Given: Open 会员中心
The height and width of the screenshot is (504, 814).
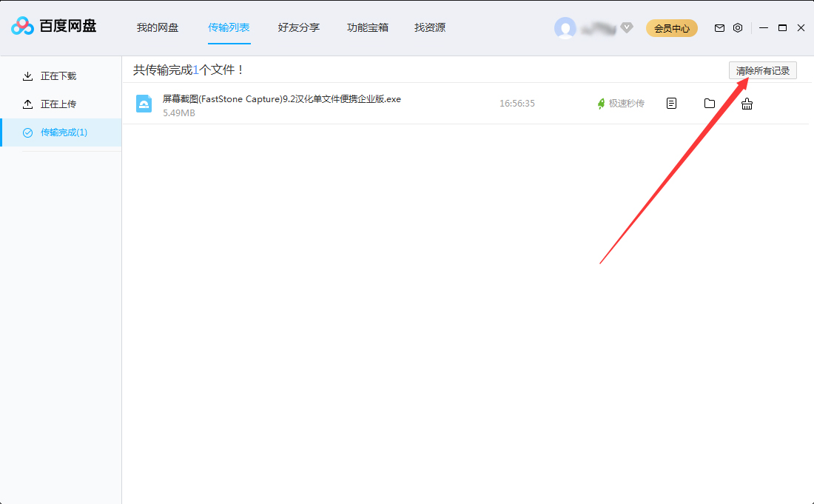Looking at the screenshot, I should [671, 27].
